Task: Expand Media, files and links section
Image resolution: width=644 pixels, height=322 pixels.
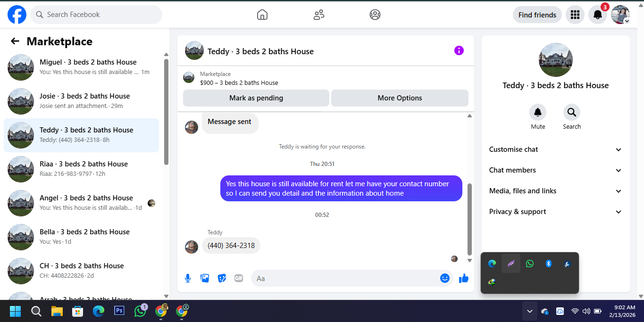Action: [x=556, y=191]
